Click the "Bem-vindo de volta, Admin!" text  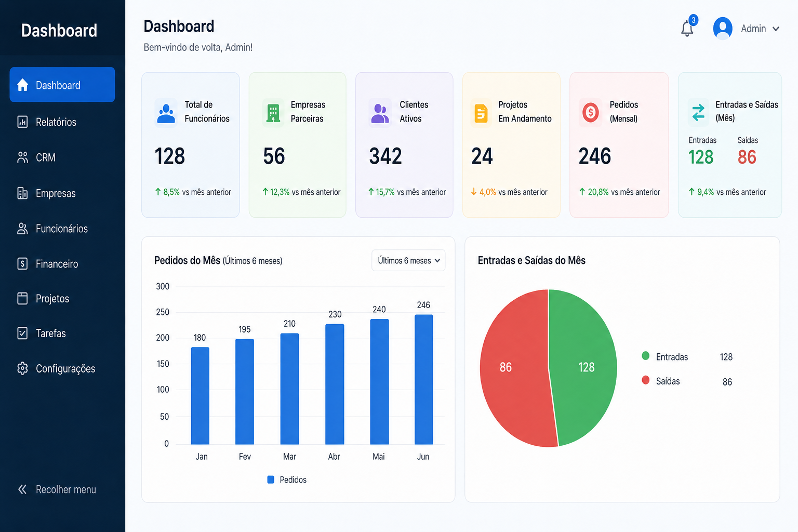click(198, 47)
